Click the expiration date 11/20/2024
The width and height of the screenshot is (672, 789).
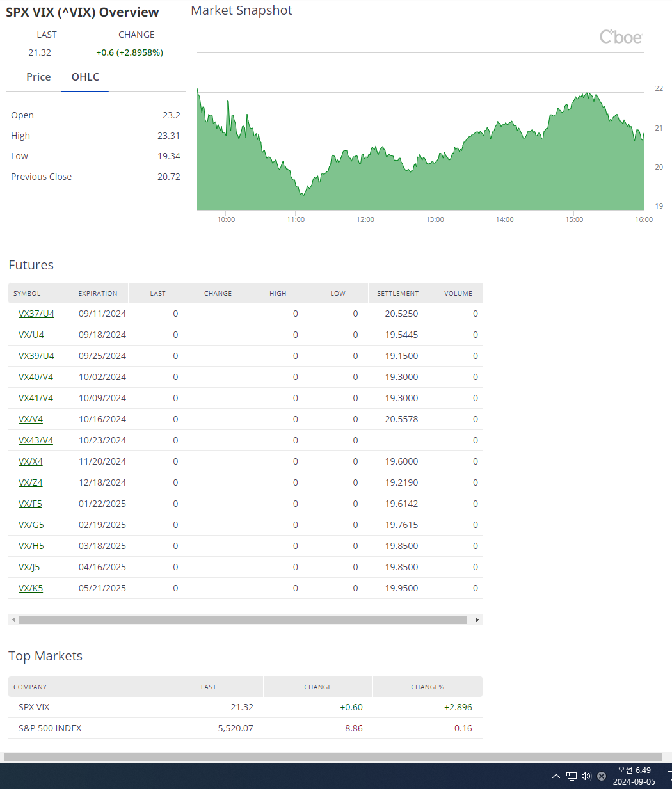coord(102,461)
